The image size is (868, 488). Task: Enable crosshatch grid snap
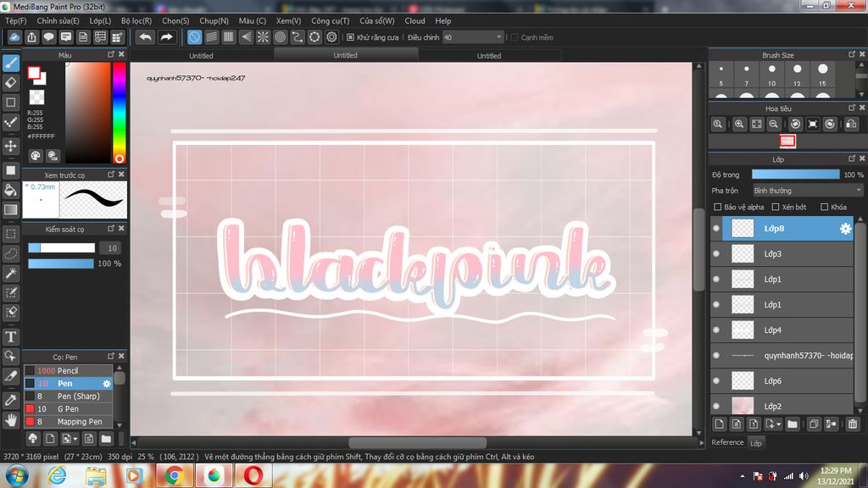click(229, 37)
